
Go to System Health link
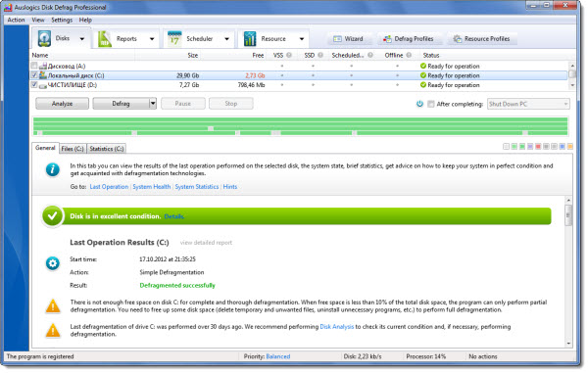(152, 186)
